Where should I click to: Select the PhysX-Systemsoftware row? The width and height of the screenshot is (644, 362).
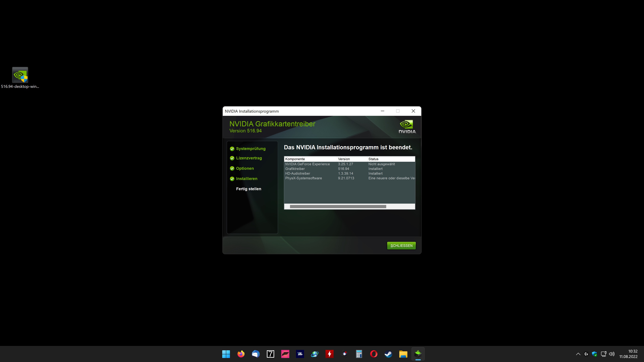click(x=350, y=178)
